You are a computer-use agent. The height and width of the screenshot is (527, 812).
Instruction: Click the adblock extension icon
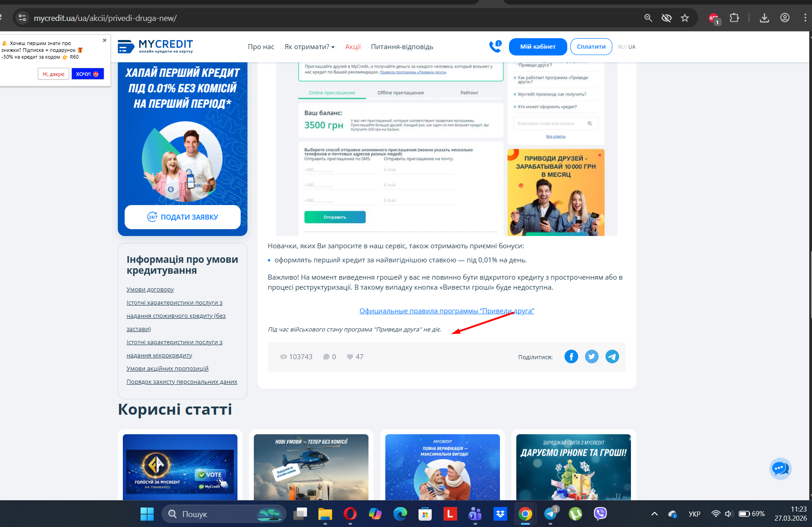pos(714,19)
